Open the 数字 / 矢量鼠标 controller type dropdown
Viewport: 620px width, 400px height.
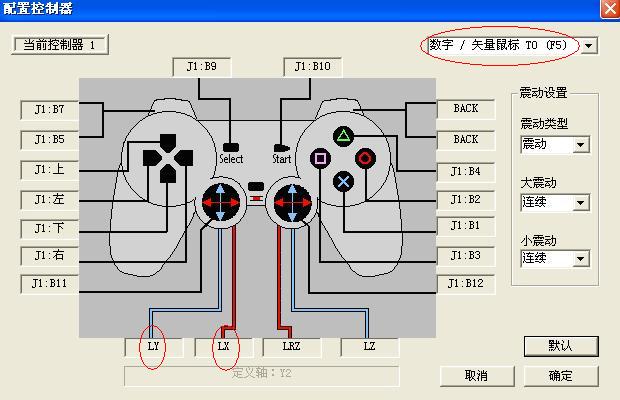click(512, 45)
